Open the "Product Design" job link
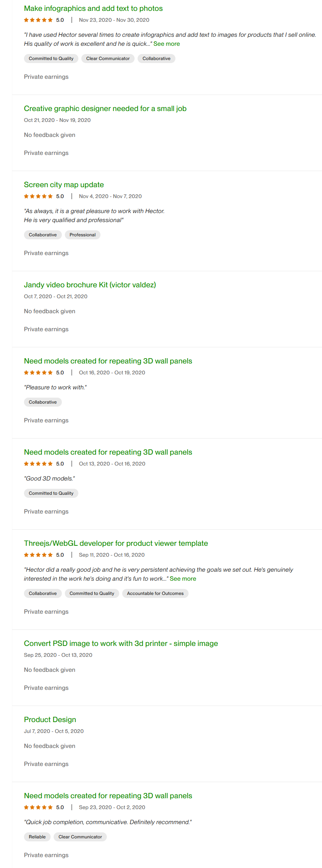Screen dimensions: 322x868 pyautogui.click(x=50, y=719)
